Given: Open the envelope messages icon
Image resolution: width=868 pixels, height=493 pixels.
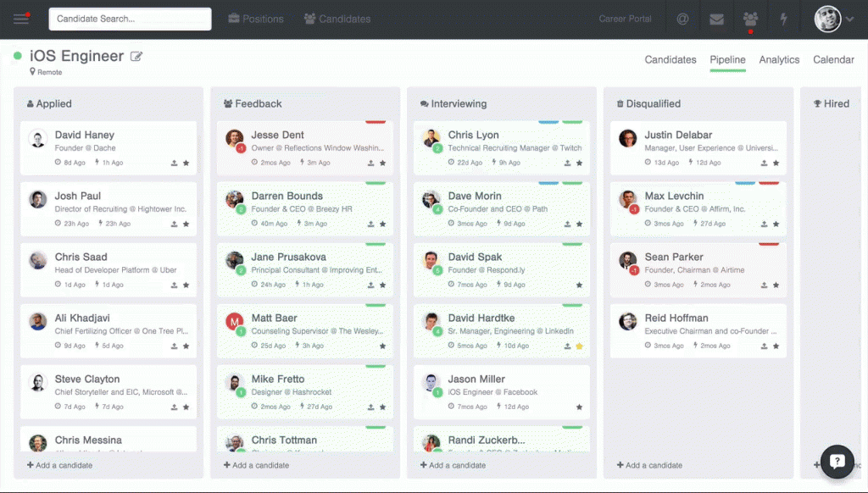Looking at the screenshot, I should [716, 19].
